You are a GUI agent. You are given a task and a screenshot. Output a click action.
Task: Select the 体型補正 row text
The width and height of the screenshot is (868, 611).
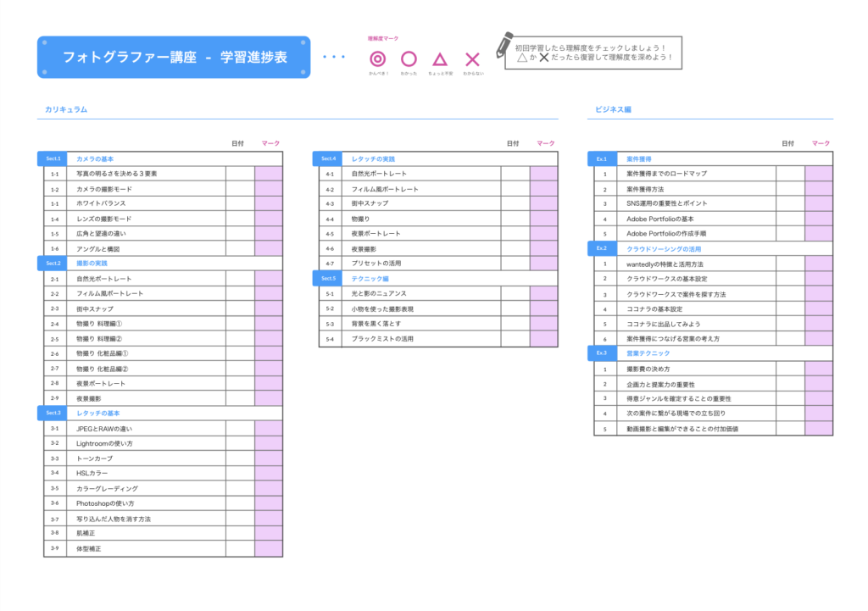tap(88, 548)
